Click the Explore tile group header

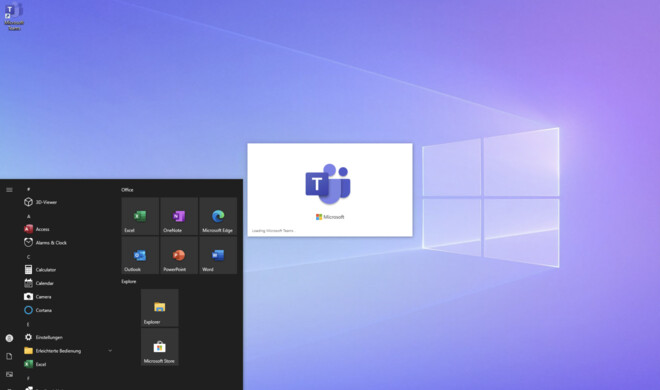coord(129,281)
